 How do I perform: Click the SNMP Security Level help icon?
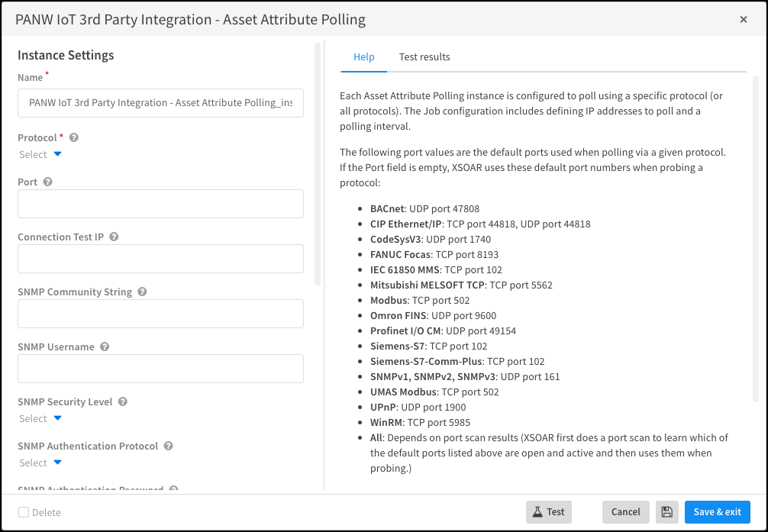(x=122, y=402)
